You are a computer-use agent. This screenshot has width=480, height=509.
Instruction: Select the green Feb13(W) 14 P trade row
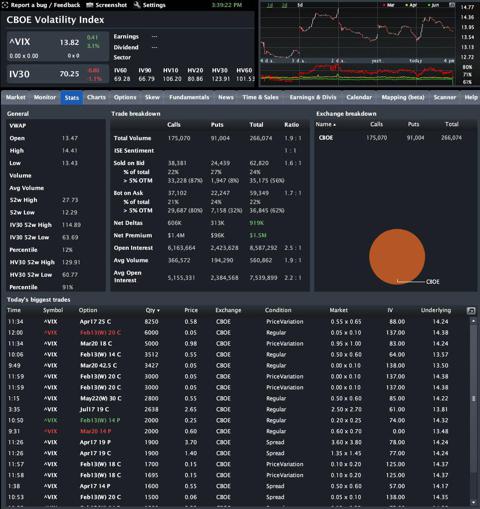point(238,421)
